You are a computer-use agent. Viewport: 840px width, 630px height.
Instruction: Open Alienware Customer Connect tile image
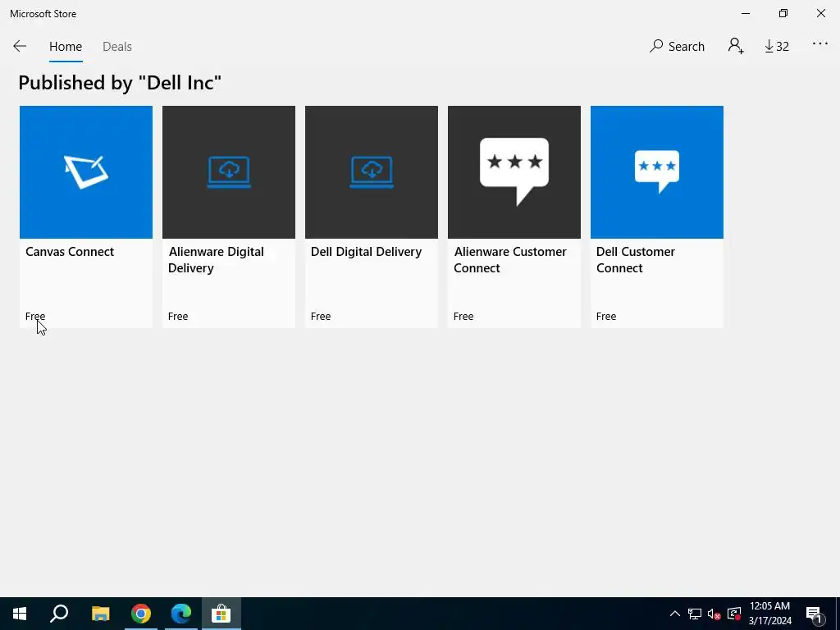click(x=514, y=172)
